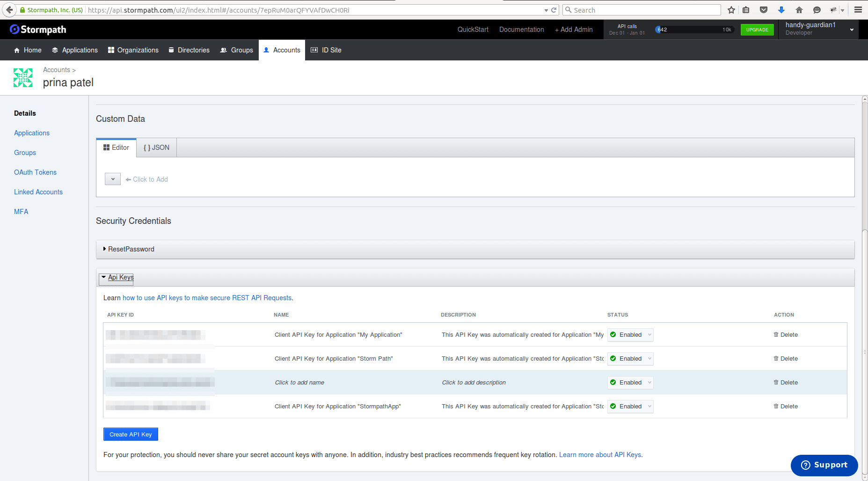Screen dimensions: 868x481
Task: Open the QuickStart link
Action: (473, 30)
